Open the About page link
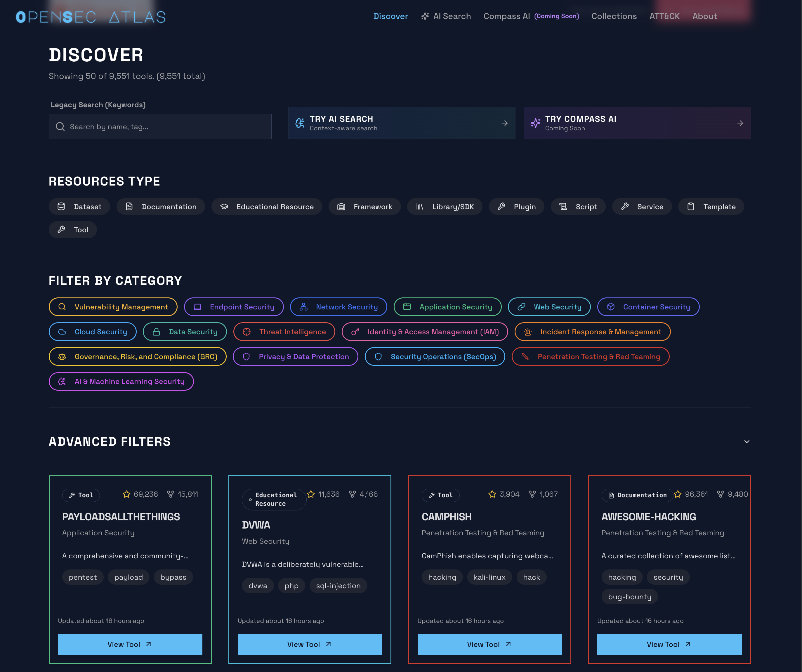802x672 pixels. click(704, 16)
